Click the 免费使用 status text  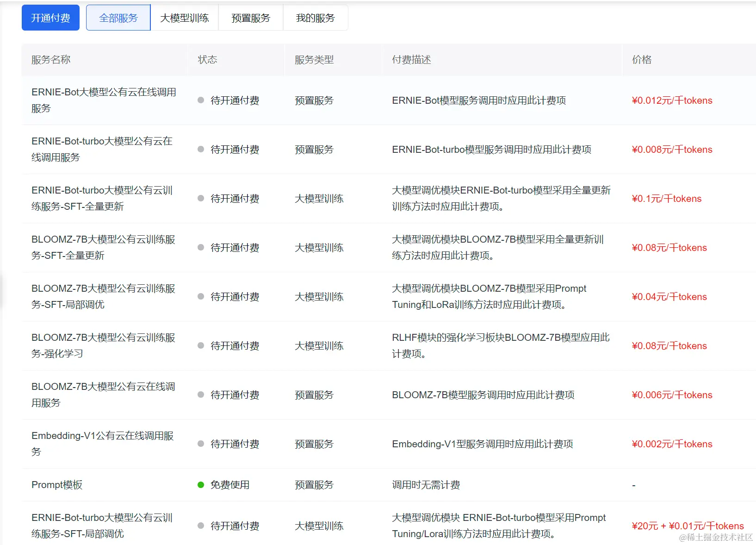(230, 485)
